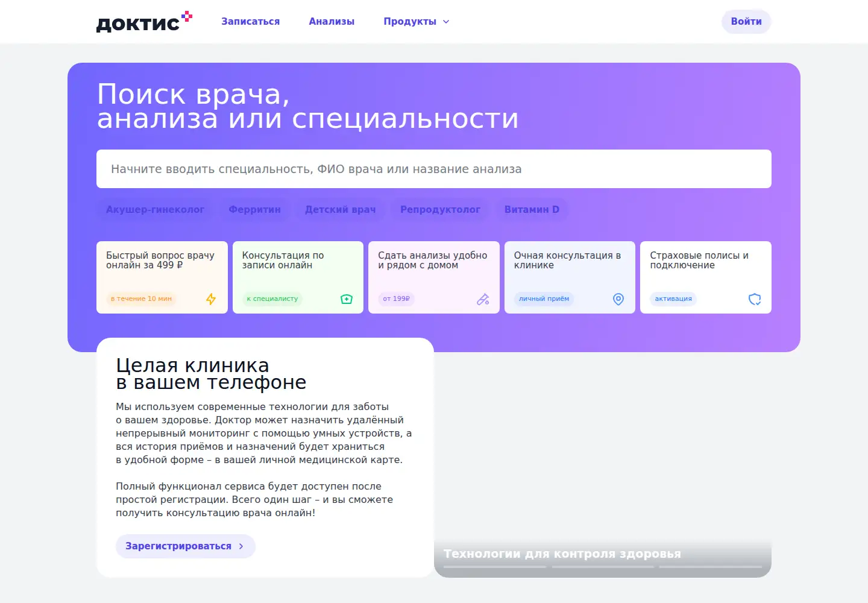Click the от 199₽ price tag
The height and width of the screenshot is (603, 868).
[397, 299]
